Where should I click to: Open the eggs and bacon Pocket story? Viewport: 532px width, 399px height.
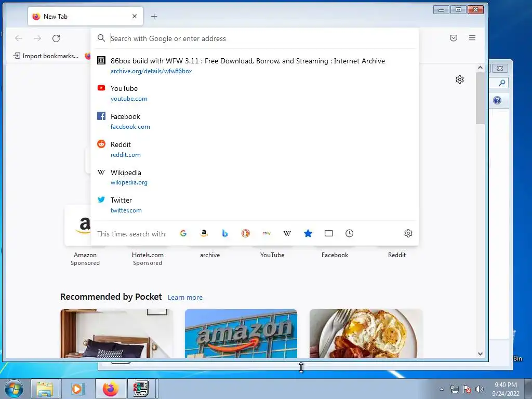[366, 334]
